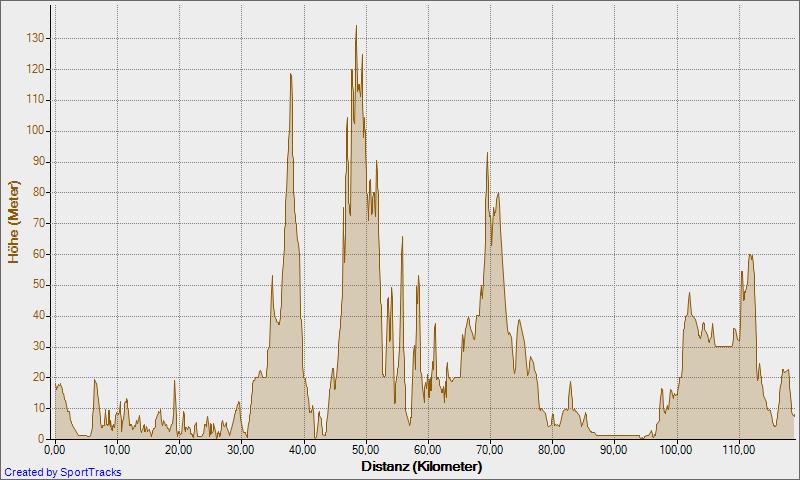Click the 20,00 distance axis label
The image size is (800, 480).
179,450
